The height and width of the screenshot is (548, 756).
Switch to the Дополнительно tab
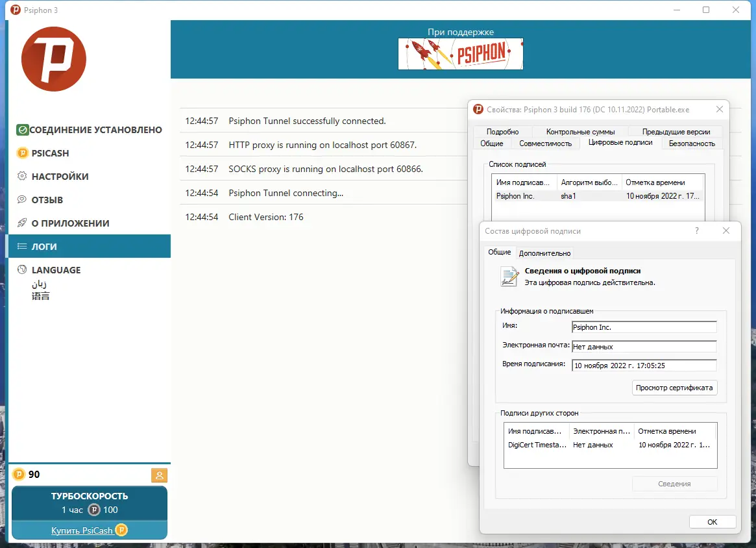pos(544,253)
